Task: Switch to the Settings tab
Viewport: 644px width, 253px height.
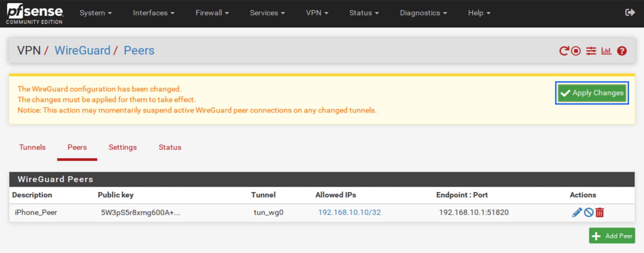Action: point(123,147)
